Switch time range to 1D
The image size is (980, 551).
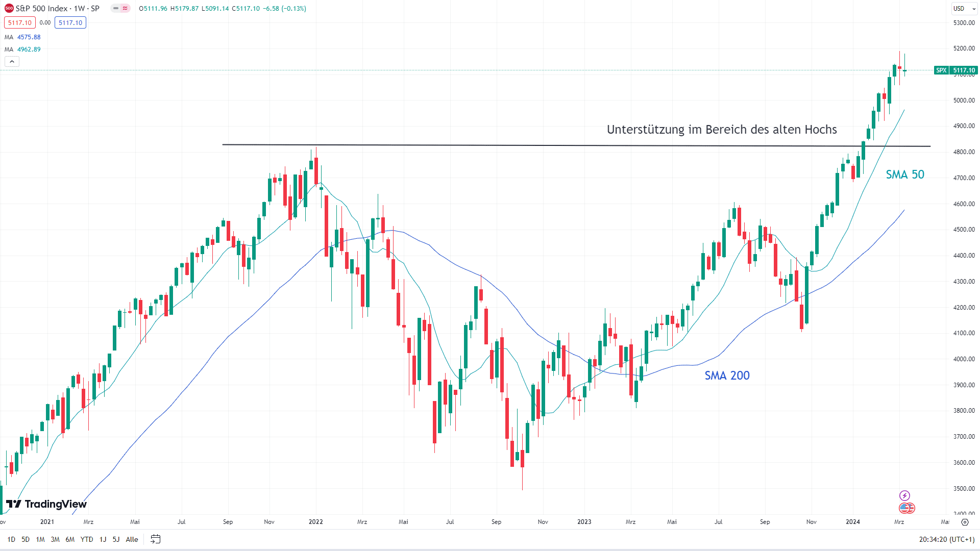11,539
